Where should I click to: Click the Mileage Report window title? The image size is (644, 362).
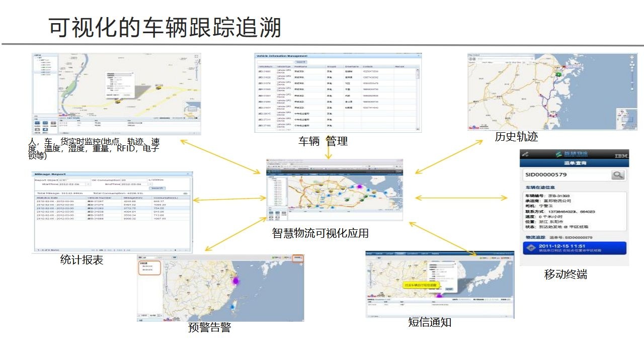point(50,174)
